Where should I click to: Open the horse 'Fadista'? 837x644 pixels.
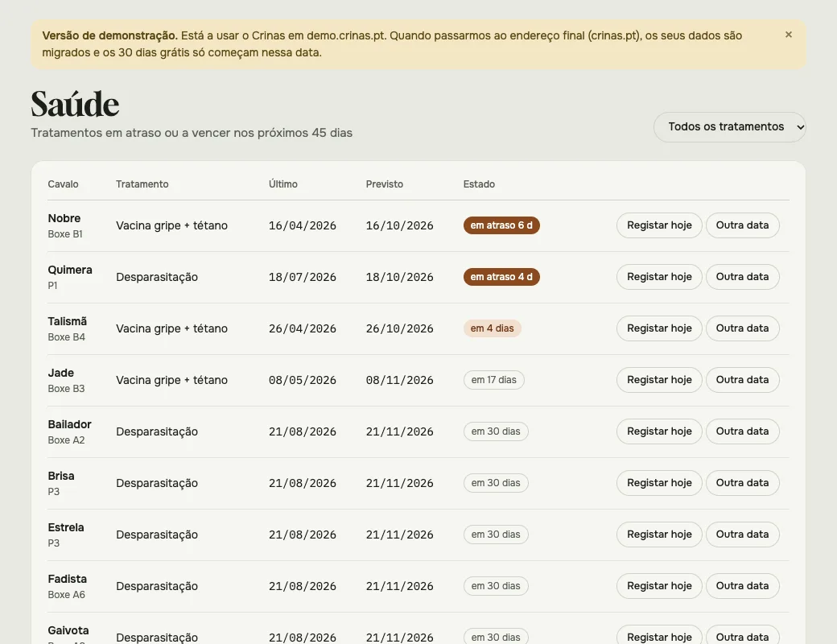pos(68,580)
